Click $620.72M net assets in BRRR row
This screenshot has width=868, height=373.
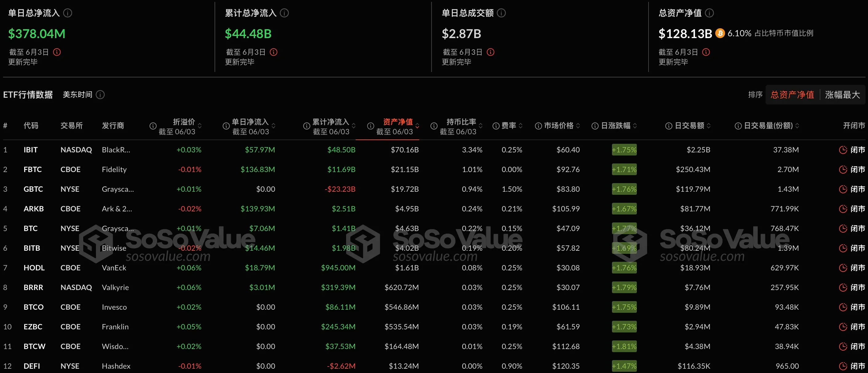[x=402, y=288]
